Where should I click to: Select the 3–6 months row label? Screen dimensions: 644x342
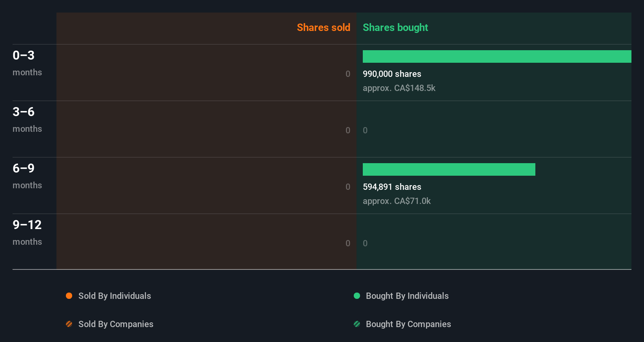coord(27,119)
